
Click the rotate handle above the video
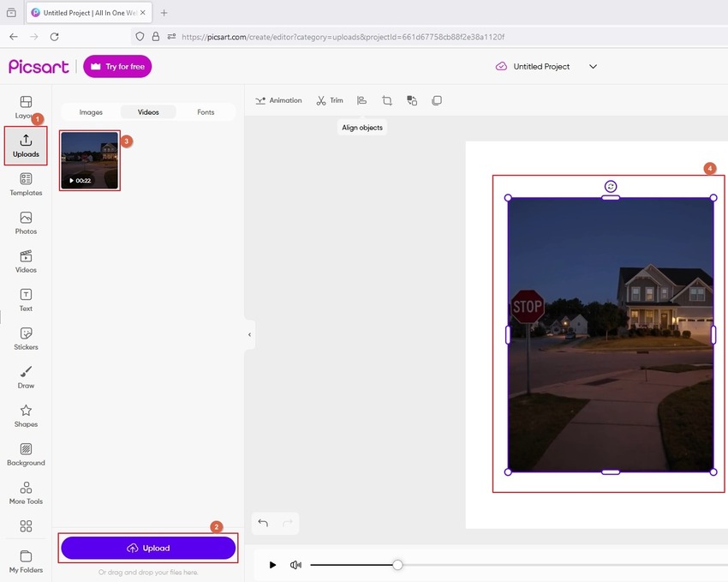pos(611,186)
